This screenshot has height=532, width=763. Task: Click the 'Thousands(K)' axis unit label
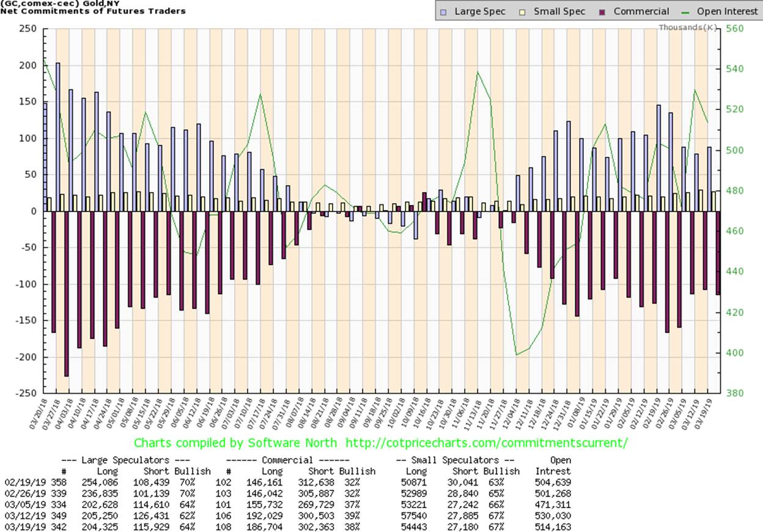687,28
